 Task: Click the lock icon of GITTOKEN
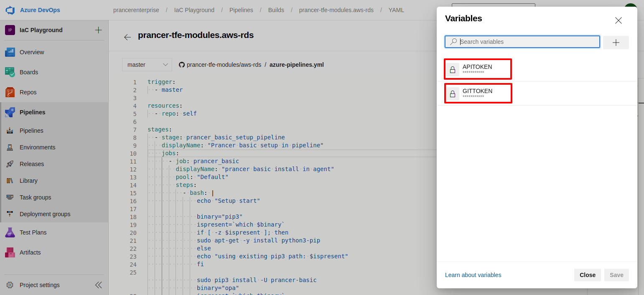click(x=452, y=94)
